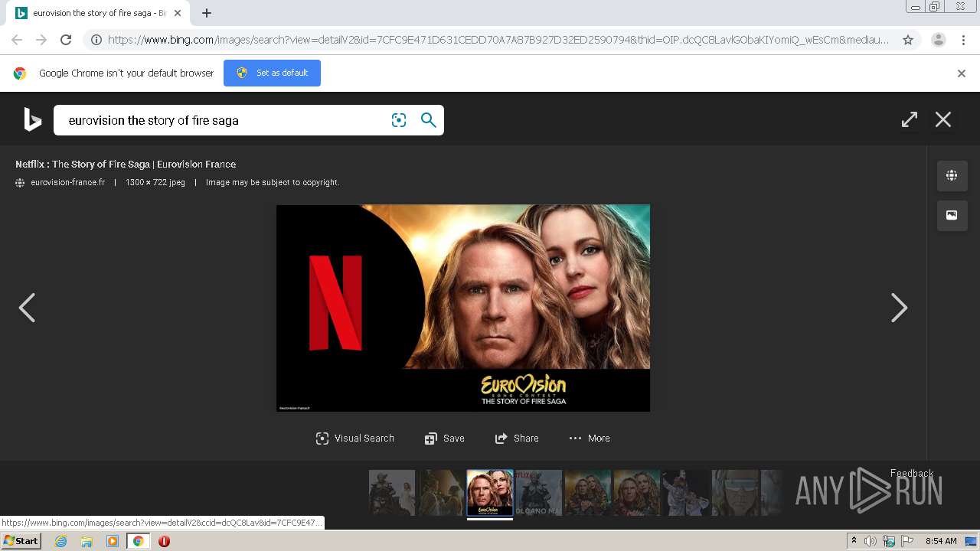Image resolution: width=980 pixels, height=551 pixels.
Task: Select thumbnail with silver helmet
Action: tap(735, 493)
